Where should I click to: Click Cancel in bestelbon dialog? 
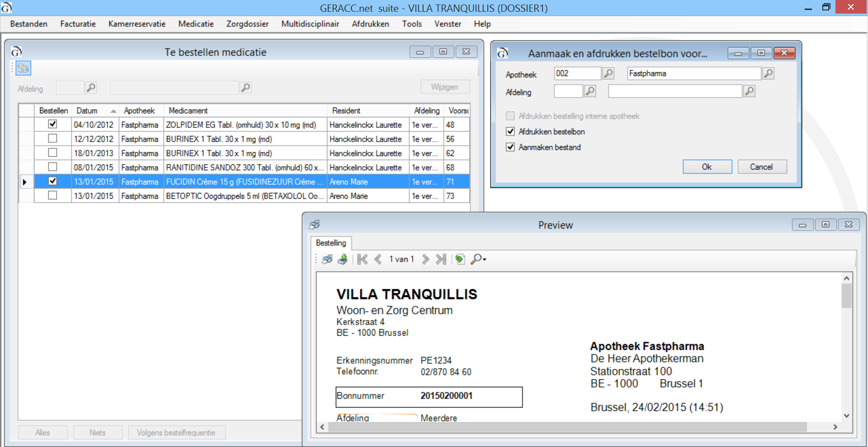tap(762, 167)
